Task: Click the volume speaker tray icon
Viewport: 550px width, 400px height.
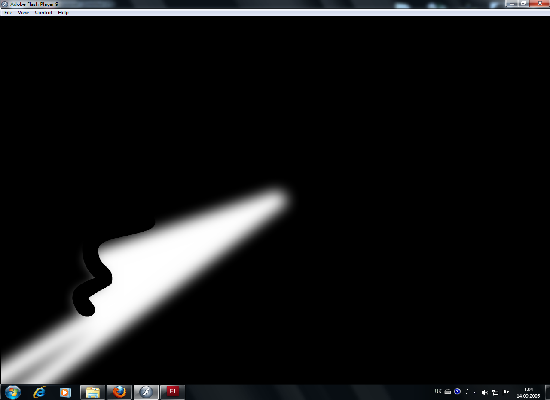Action: pyautogui.click(x=484, y=393)
